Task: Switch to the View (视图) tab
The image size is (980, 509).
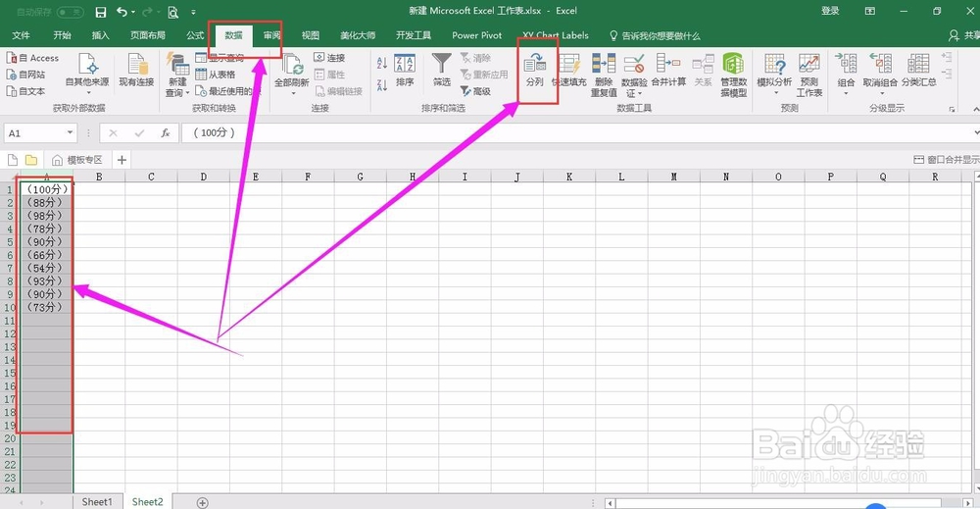Action: (311, 35)
